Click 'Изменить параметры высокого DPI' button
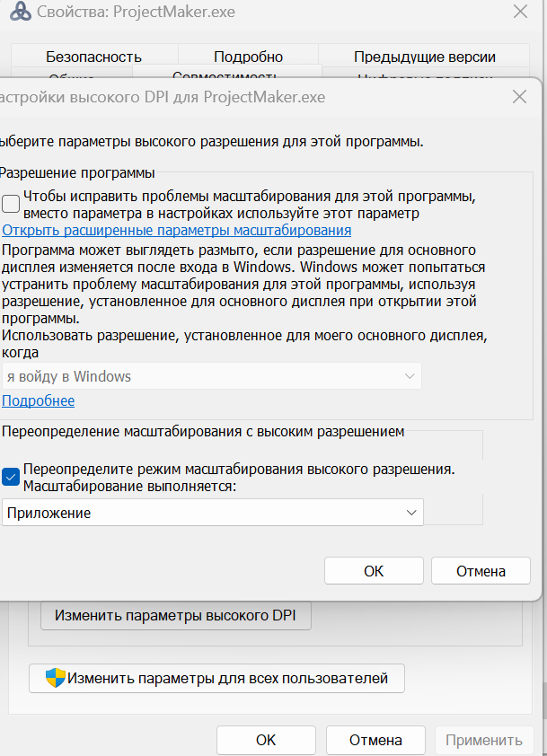 174,616
